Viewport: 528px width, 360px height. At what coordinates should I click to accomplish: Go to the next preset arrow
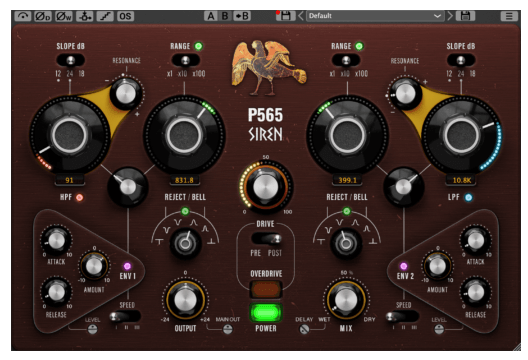click(450, 16)
